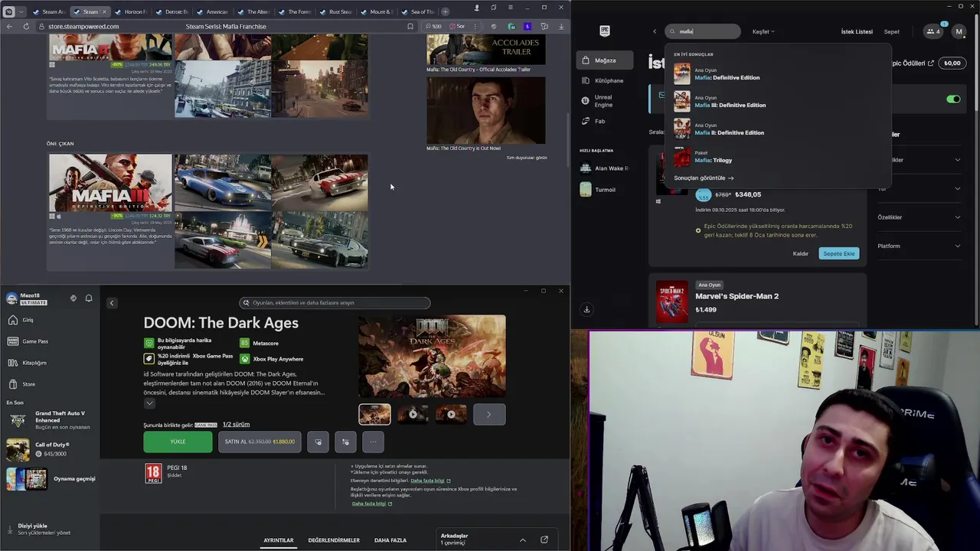Image resolution: width=980 pixels, height=551 pixels.
Task: Click Epic Games logo
Action: [605, 31]
